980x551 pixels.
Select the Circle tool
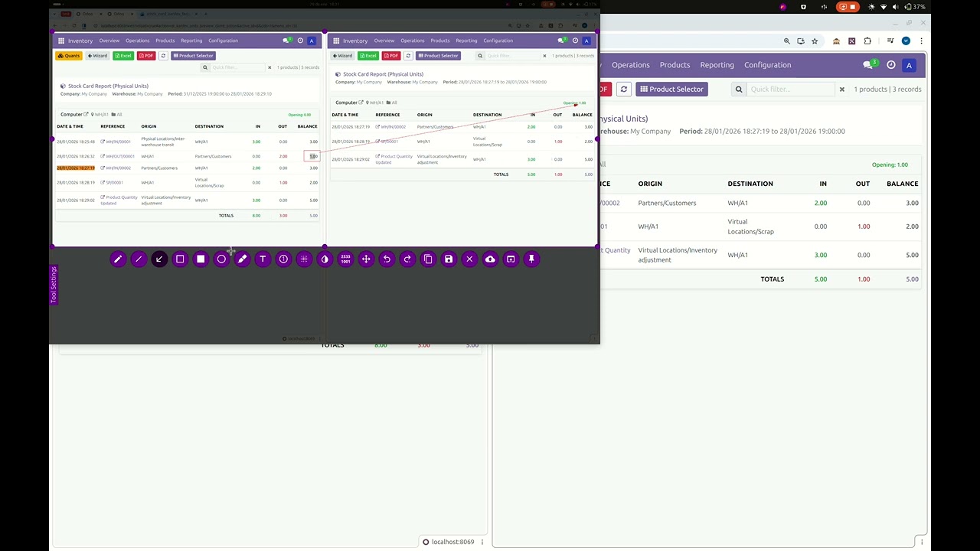click(221, 259)
